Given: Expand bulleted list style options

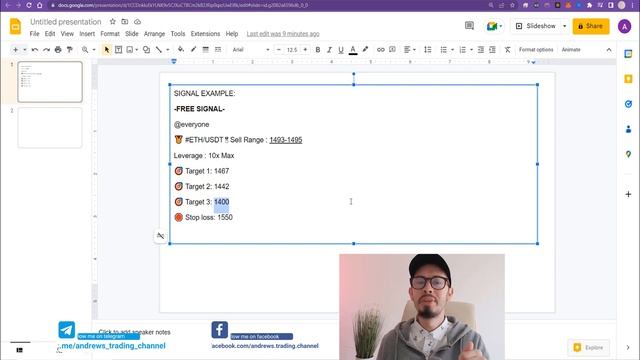Looking at the screenshot, I should pyautogui.click(x=452, y=50).
